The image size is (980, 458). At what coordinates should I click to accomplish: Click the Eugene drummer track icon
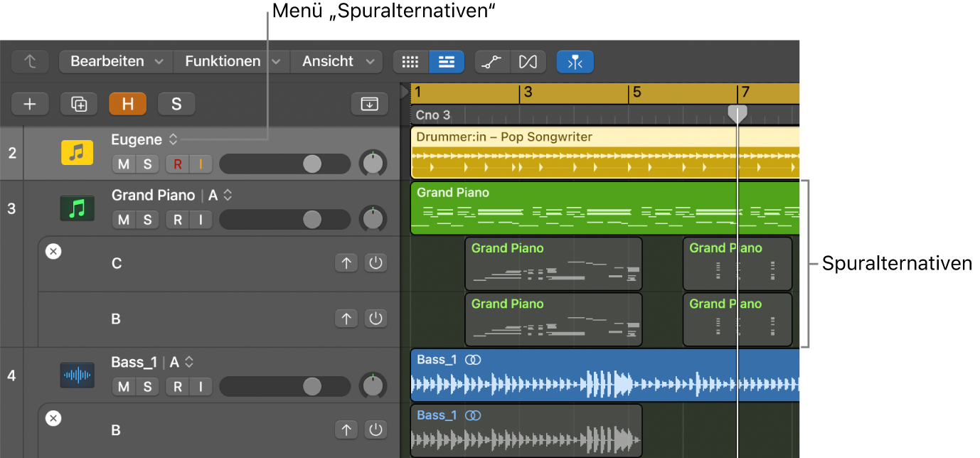click(77, 151)
